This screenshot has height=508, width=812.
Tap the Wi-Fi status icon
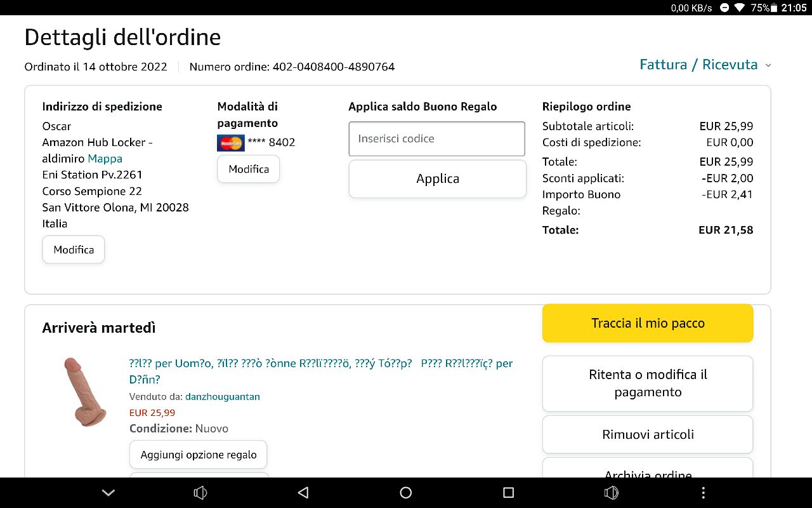click(x=740, y=8)
